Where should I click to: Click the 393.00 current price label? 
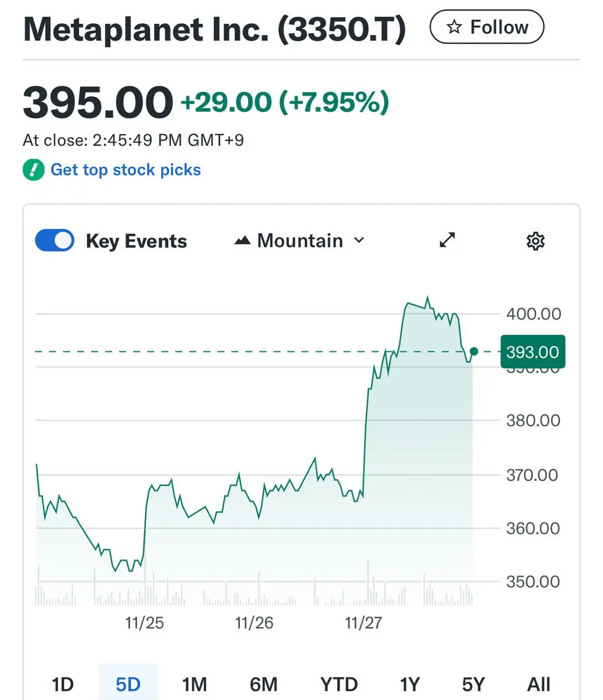tap(532, 352)
